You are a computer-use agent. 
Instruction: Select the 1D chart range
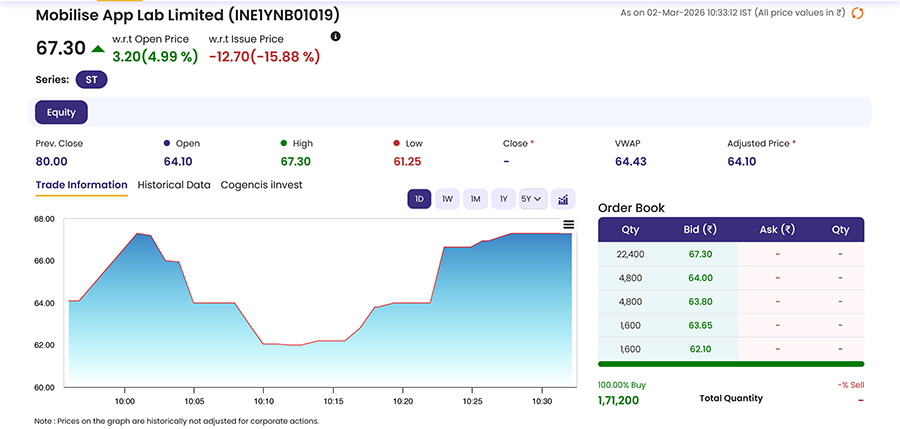coord(419,199)
